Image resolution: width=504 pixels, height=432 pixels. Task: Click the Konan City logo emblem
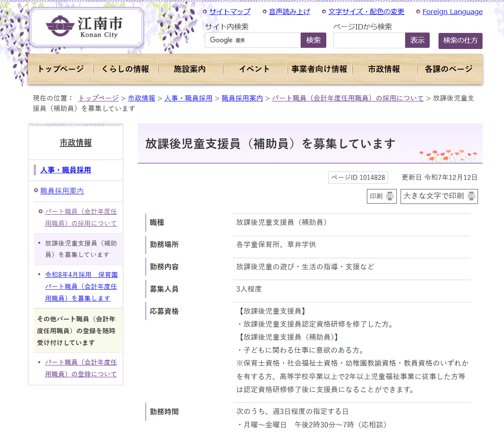tap(60, 26)
